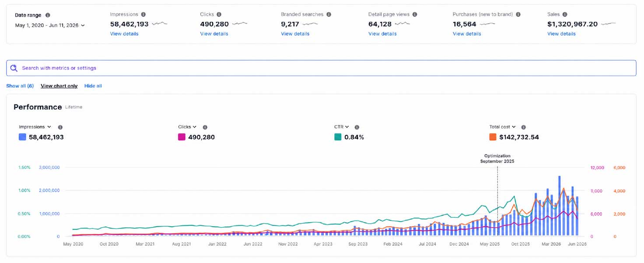Focus the Search with metrics or settings field
644x263 pixels.
[321, 68]
